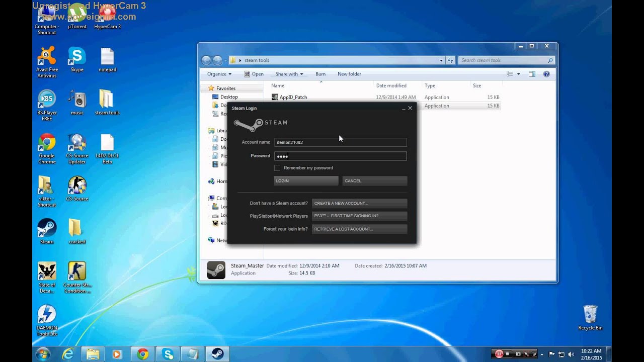Image resolution: width=644 pixels, height=362 pixels.
Task: Expand the address bar history dropdown
Action: coord(441,60)
